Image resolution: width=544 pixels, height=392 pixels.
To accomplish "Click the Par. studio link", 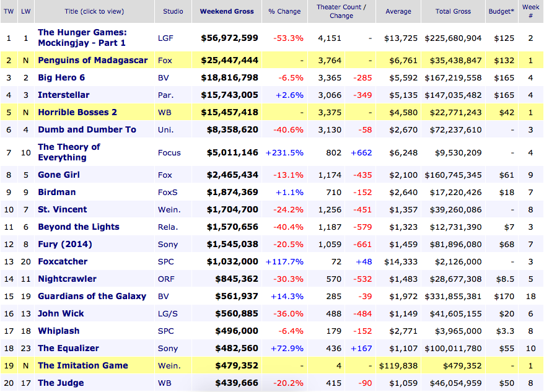I will pos(165,95).
